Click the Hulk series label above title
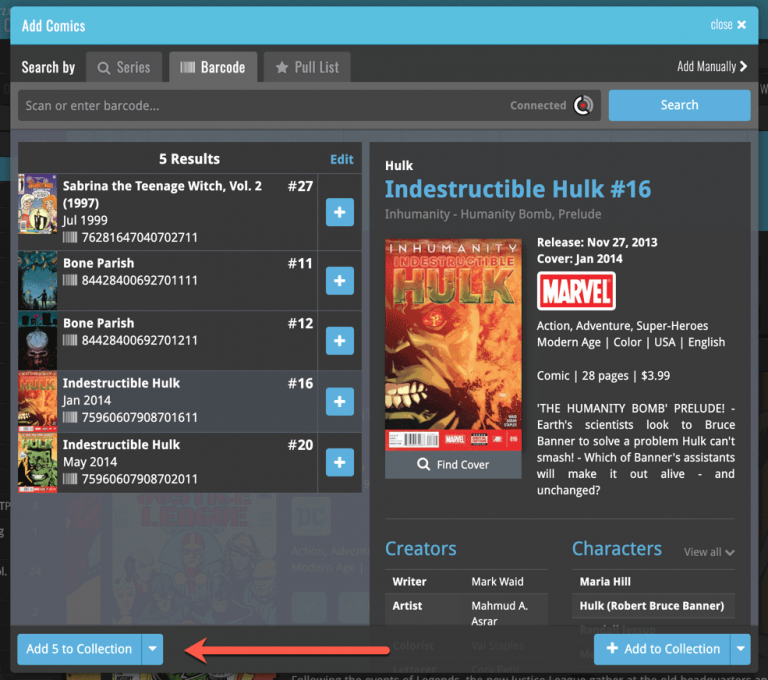 point(399,166)
